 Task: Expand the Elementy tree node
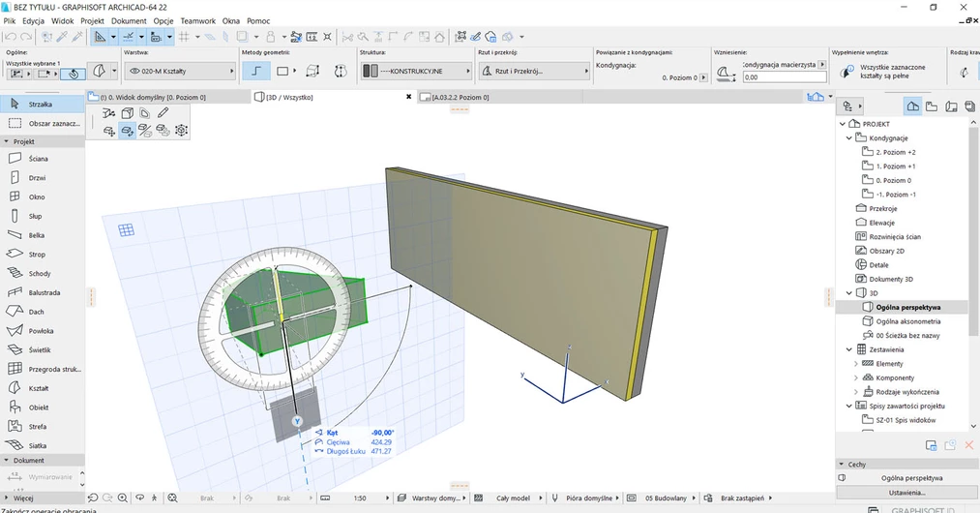point(855,364)
